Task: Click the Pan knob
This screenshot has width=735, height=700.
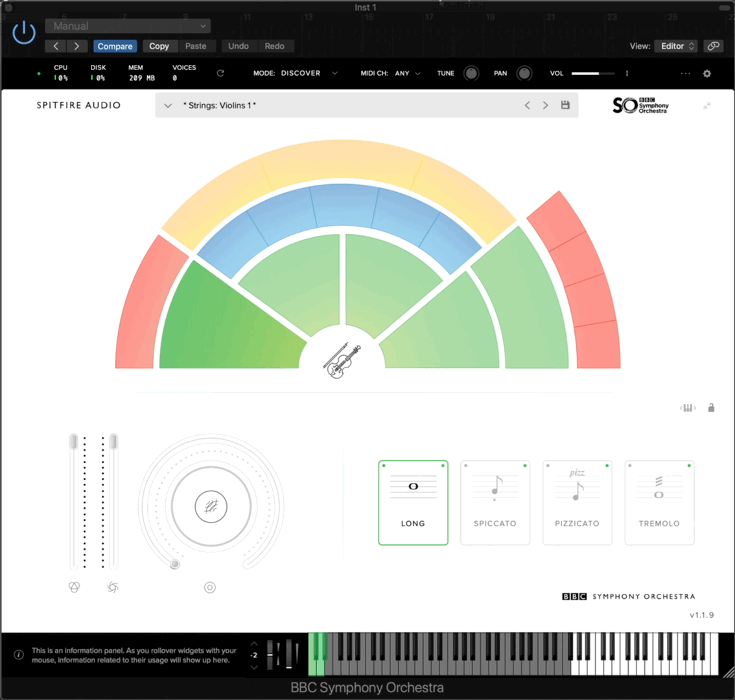Action: tap(524, 73)
